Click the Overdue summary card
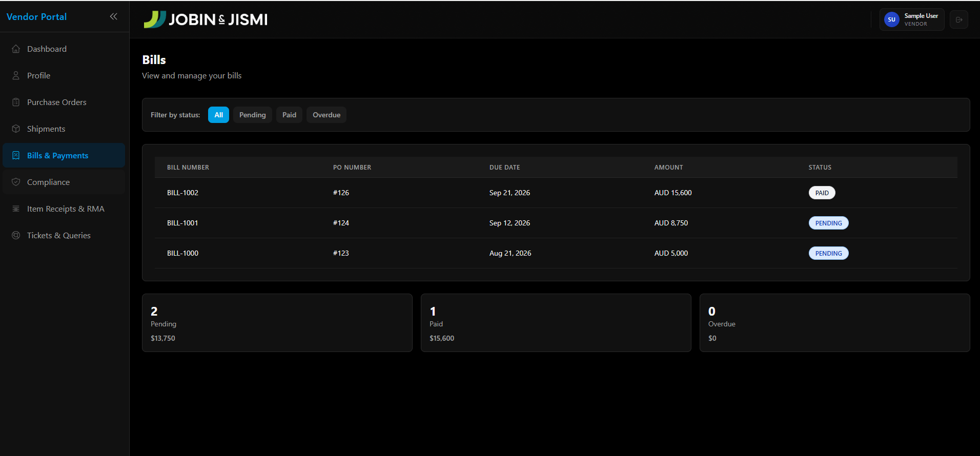 [835, 323]
